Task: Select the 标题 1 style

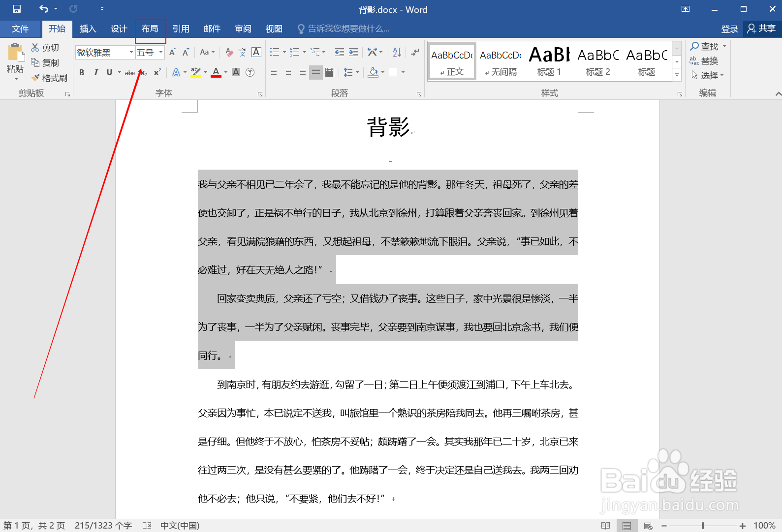Action: coord(549,61)
